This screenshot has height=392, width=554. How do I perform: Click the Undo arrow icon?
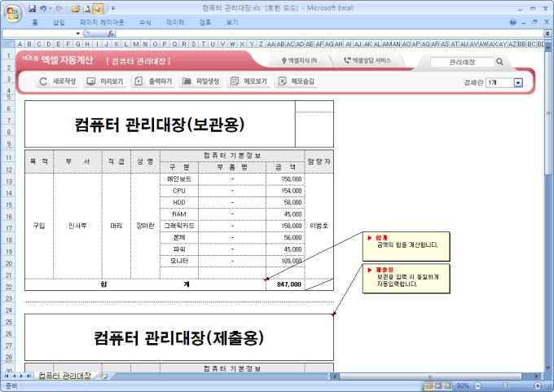click(42, 8)
